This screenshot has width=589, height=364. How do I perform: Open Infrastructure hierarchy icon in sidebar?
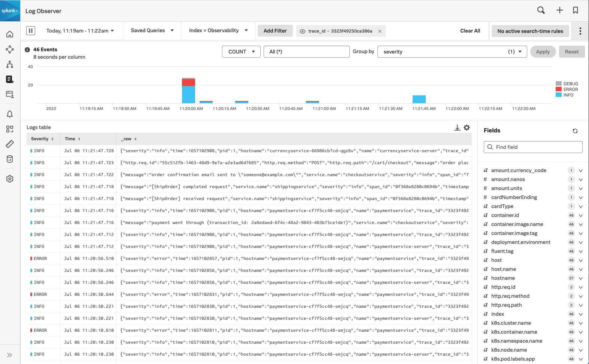[10, 64]
